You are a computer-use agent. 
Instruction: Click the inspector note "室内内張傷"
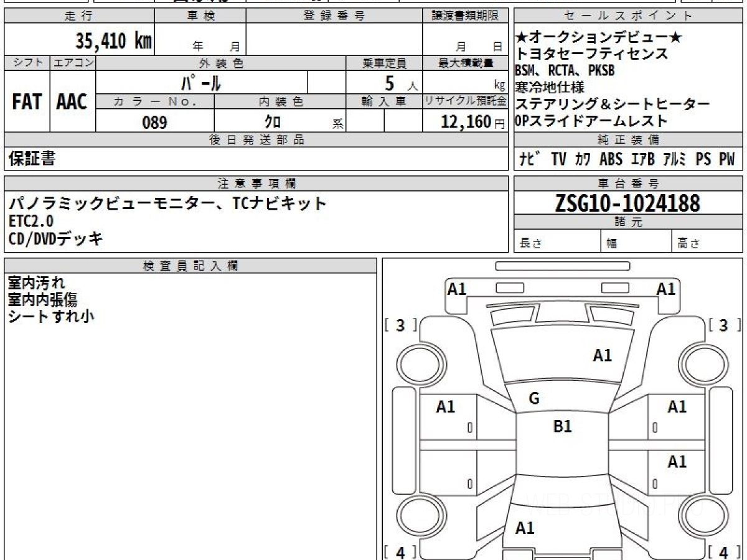click(42, 300)
